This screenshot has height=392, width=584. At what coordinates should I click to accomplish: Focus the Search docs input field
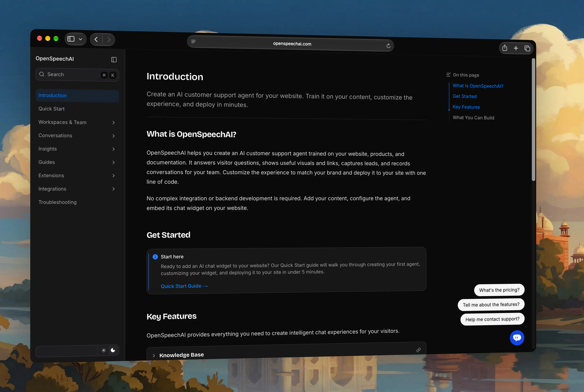click(77, 74)
